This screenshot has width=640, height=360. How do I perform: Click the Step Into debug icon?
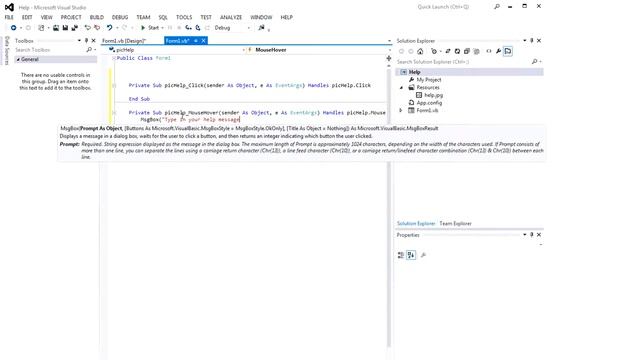pos(188,28)
